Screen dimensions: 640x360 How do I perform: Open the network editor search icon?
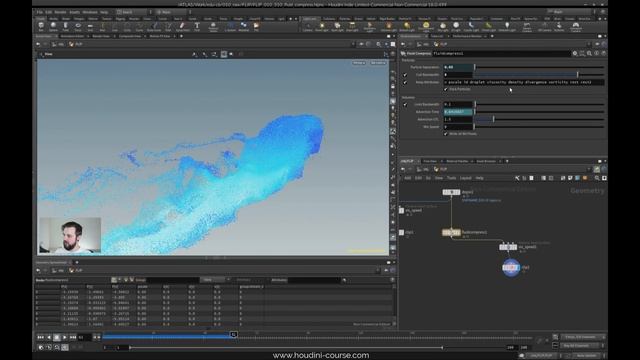597,178
